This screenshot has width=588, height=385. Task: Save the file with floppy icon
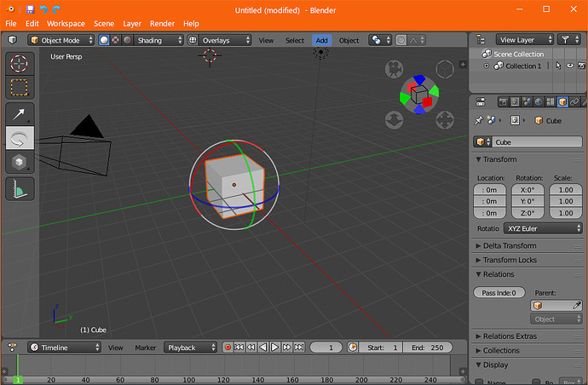[x=30, y=9]
